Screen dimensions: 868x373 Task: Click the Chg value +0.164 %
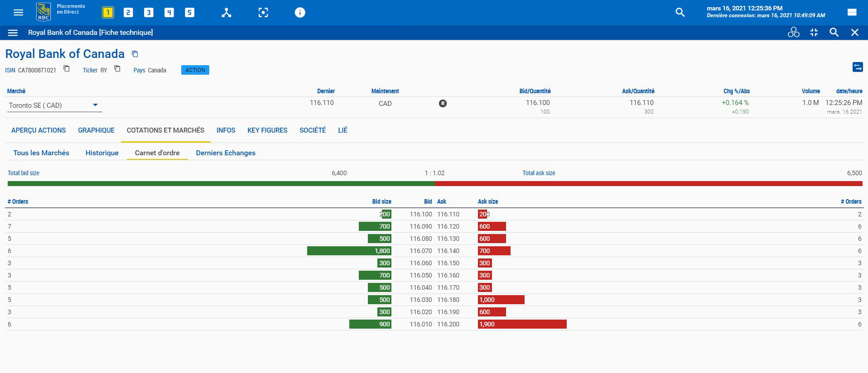pyautogui.click(x=735, y=103)
